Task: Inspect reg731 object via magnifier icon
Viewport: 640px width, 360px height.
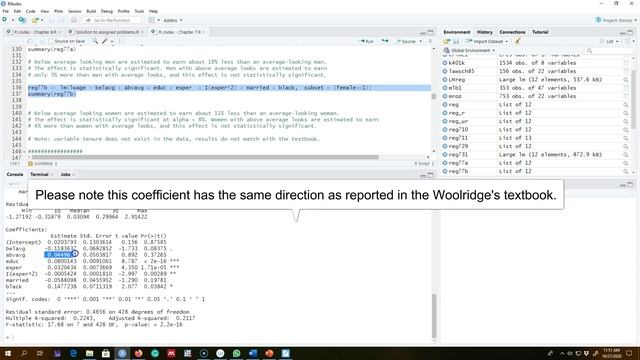Action: 625,155
